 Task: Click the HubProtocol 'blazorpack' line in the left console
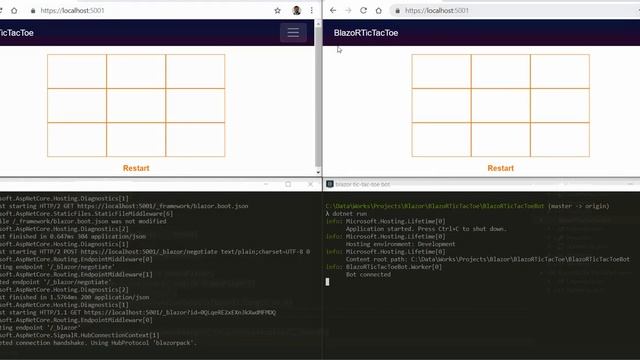click(x=98, y=343)
